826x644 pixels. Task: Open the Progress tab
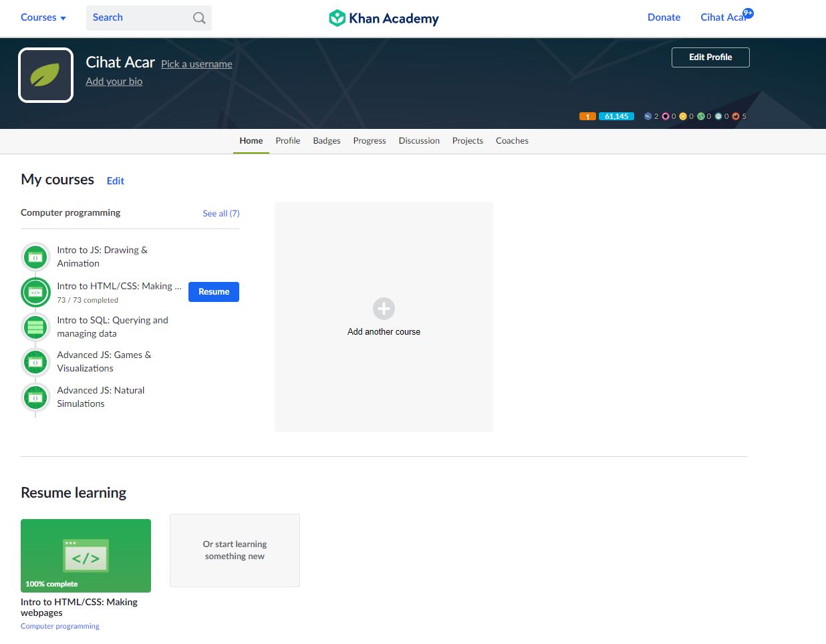(x=370, y=141)
